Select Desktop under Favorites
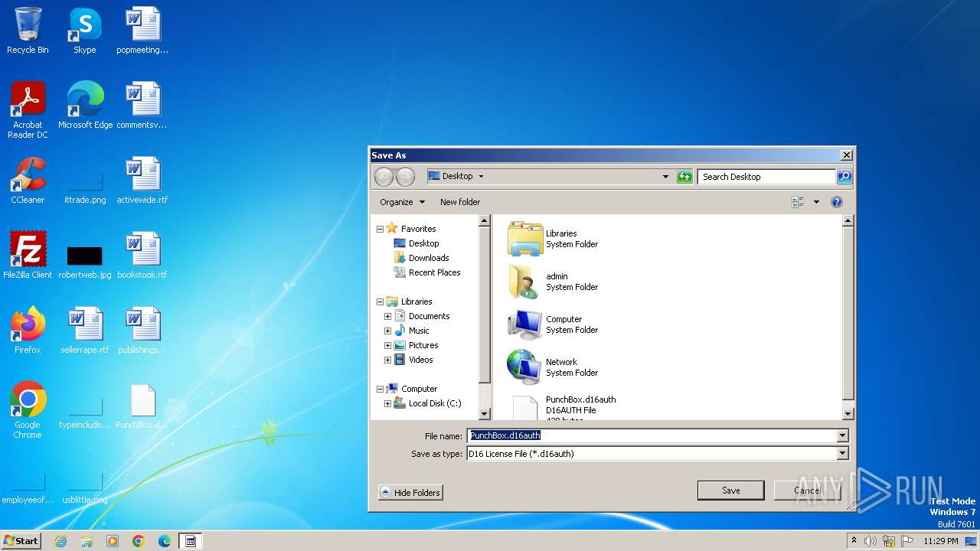This screenshot has width=980, height=551. pyautogui.click(x=416, y=243)
